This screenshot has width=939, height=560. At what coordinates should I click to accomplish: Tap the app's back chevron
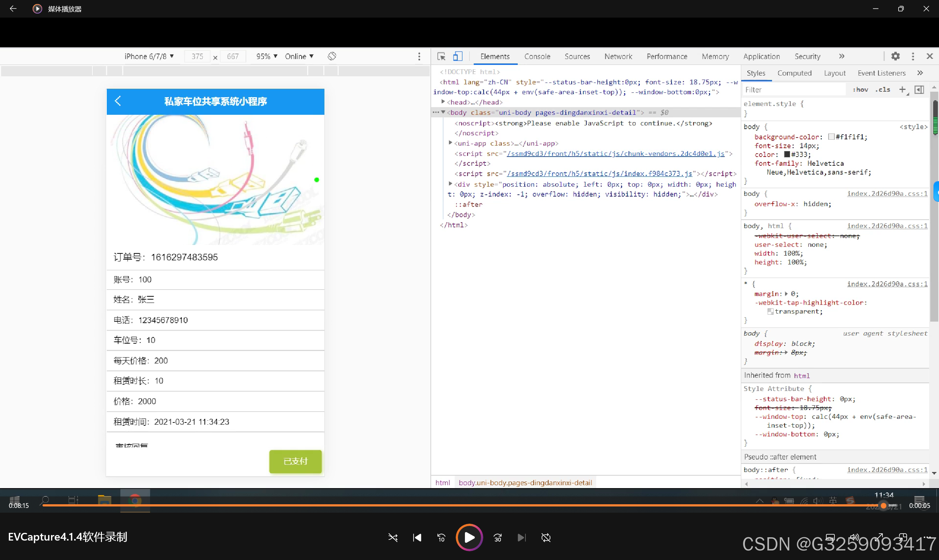[x=118, y=101]
